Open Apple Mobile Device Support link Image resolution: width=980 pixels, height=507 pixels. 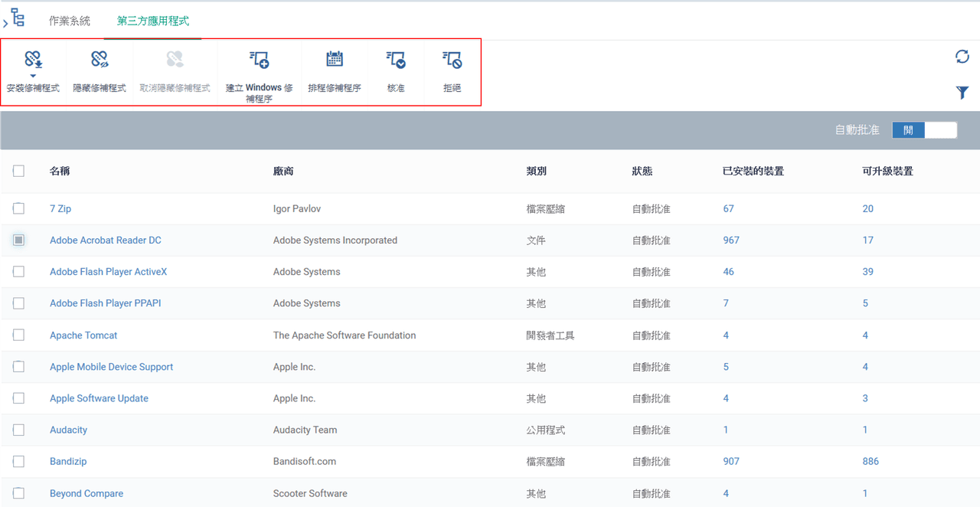point(112,367)
